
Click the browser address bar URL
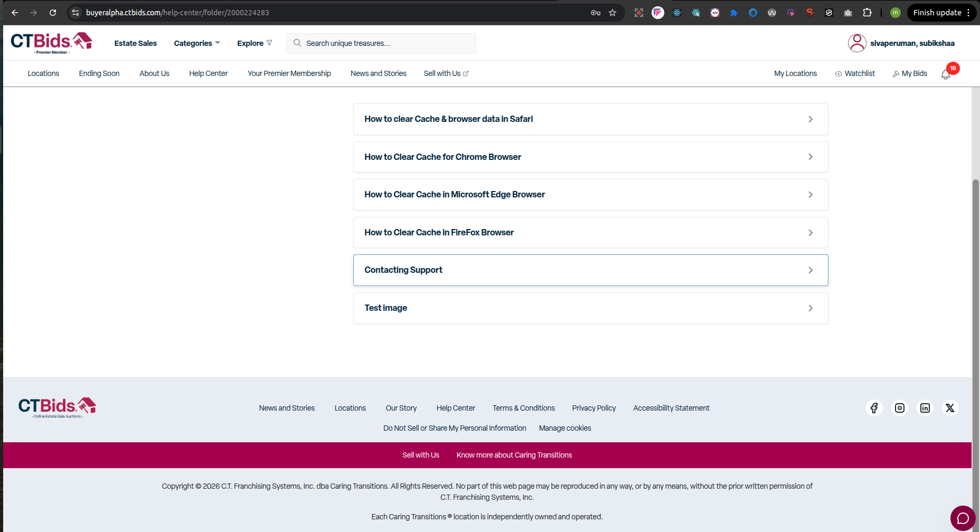point(177,13)
